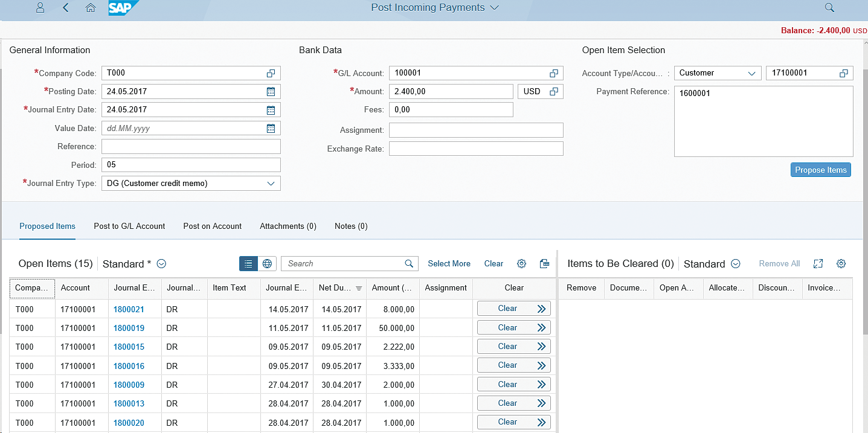The width and height of the screenshot is (868, 433).
Task: Go back with the left arrow
Action: click(x=66, y=8)
